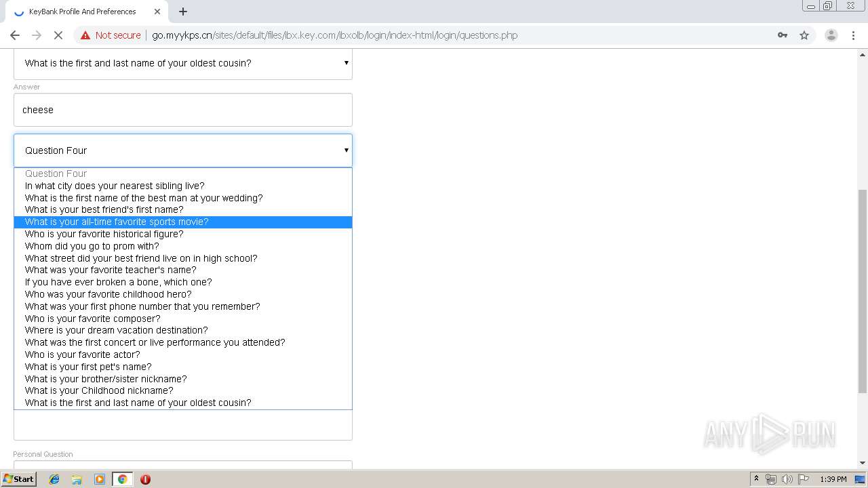
Task: Select best friend's first name question
Action: point(183,209)
